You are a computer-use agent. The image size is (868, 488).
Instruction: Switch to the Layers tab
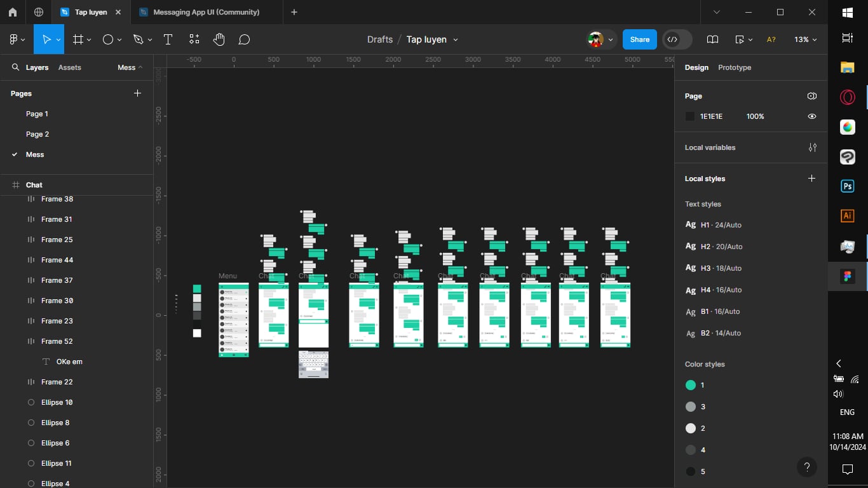click(x=37, y=67)
